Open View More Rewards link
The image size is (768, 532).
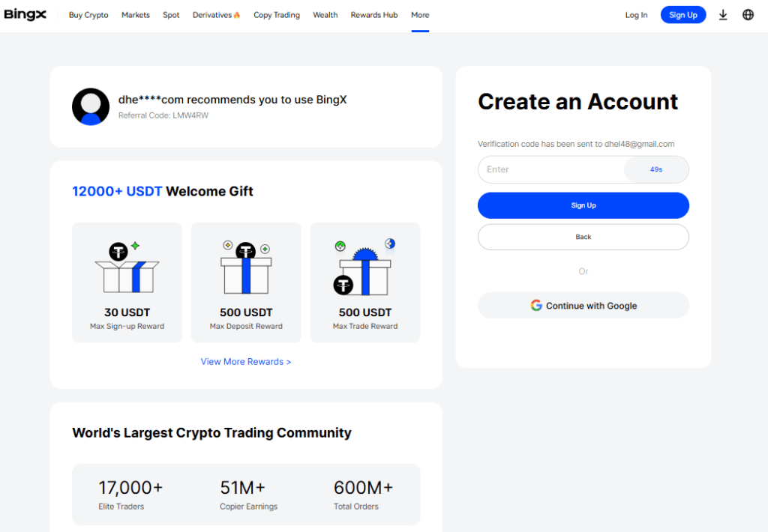[x=246, y=362]
